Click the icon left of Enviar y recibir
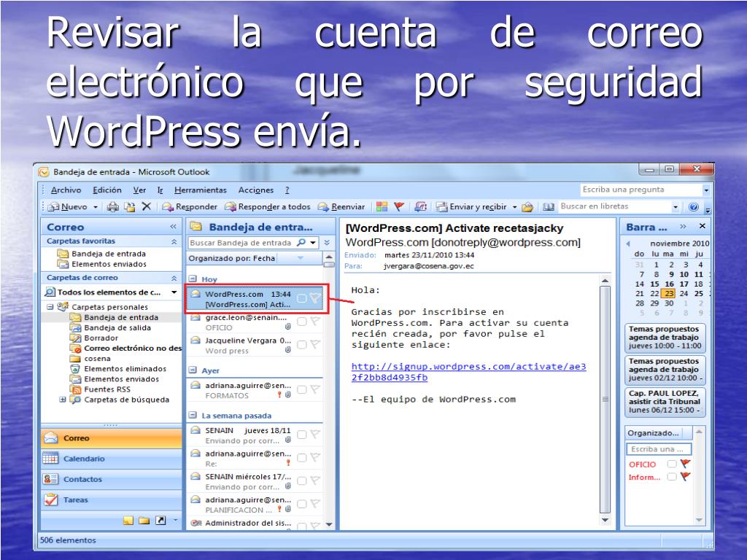The height and width of the screenshot is (560, 747). click(x=442, y=206)
